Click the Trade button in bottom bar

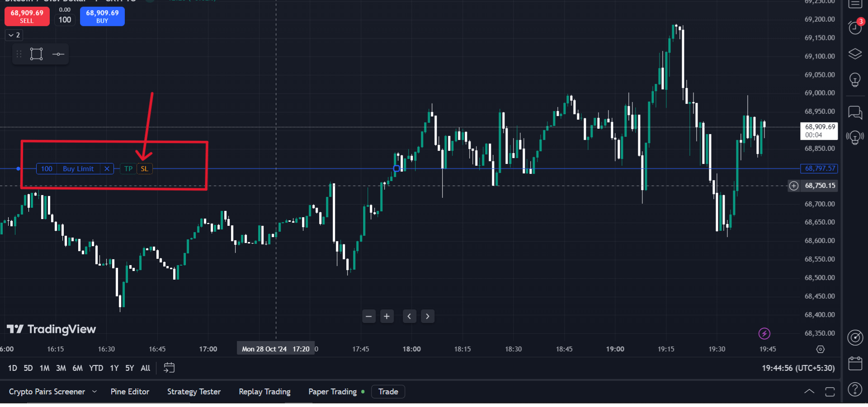(388, 392)
